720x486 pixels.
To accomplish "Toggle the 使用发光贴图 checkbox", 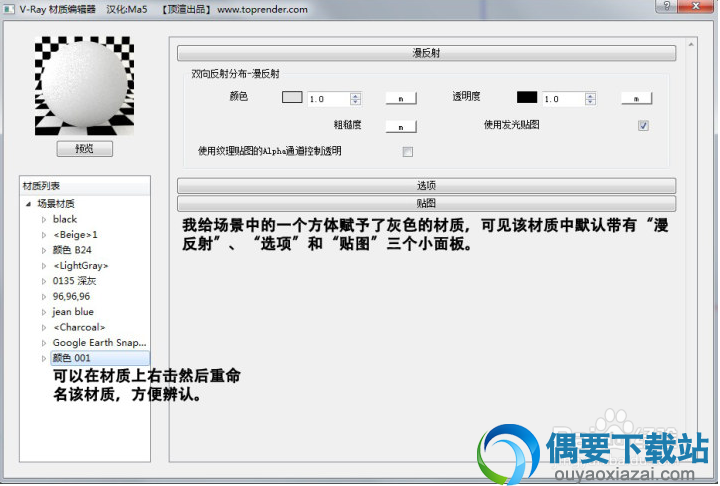I will pyautogui.click(x=643, y=125).
